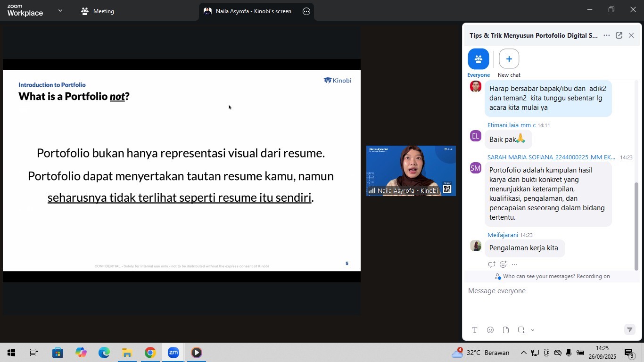Select the Everyone chat channel

478,59
